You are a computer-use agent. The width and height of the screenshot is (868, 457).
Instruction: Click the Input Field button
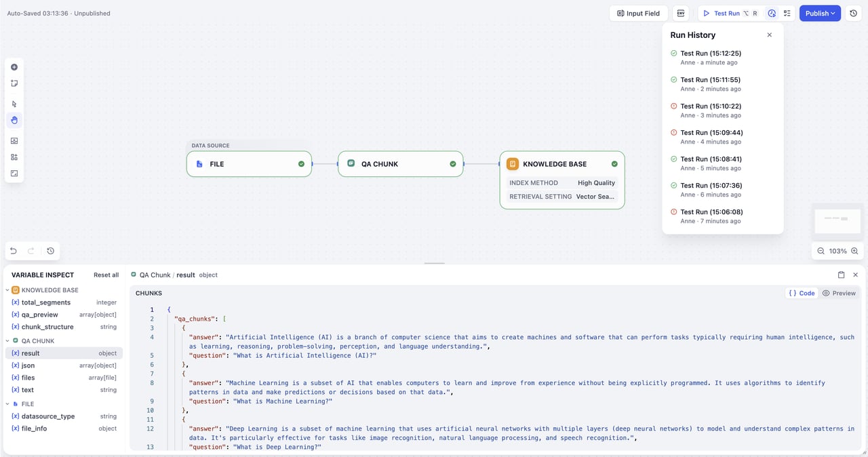click(x=639, y=14)
